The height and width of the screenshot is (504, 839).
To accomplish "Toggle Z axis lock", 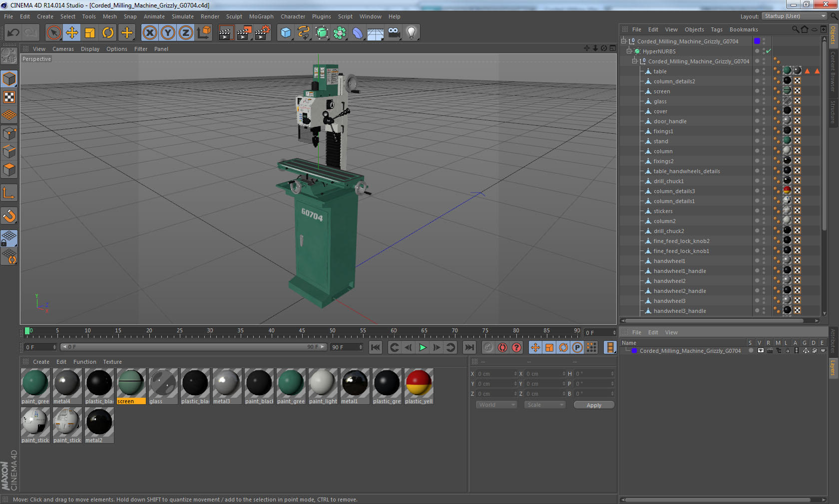I will (186, 33).
